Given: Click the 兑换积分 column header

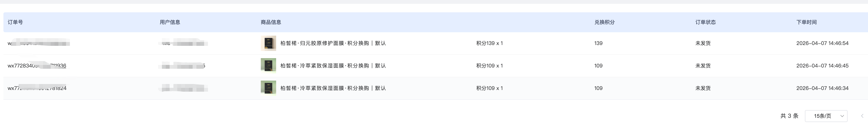Looking at the screenshot, I should click(x=604, y=22).
